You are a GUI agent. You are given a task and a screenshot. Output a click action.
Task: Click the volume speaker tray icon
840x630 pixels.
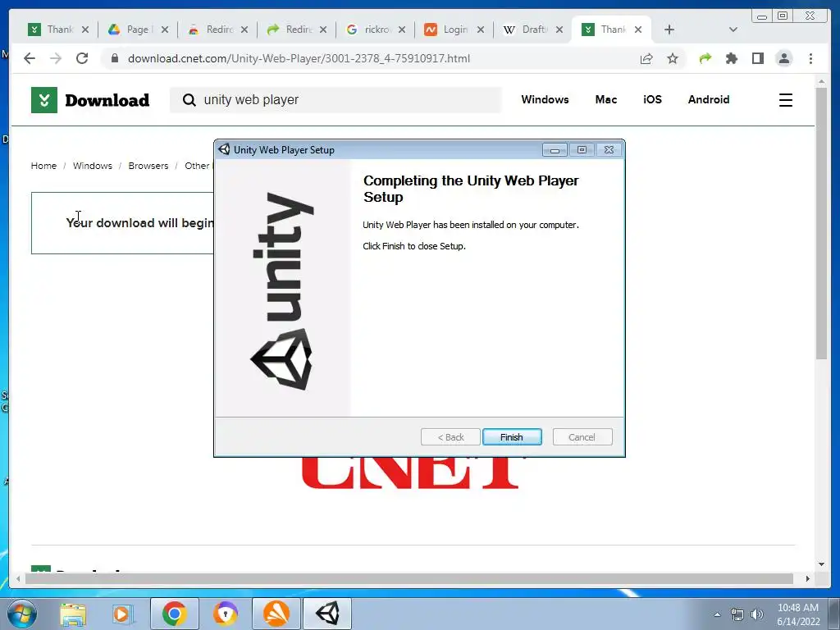(757, 614)
